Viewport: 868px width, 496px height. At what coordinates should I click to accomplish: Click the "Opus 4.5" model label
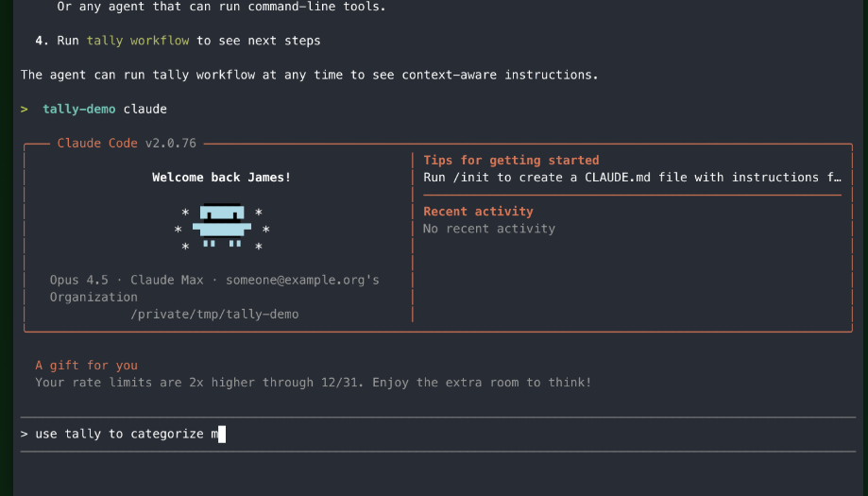tap(79, 280)
